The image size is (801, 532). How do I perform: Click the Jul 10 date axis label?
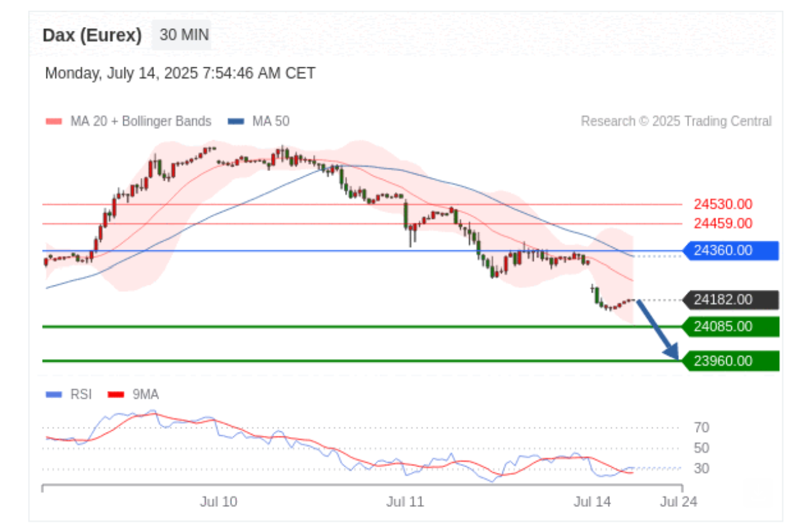click(219, 502)
